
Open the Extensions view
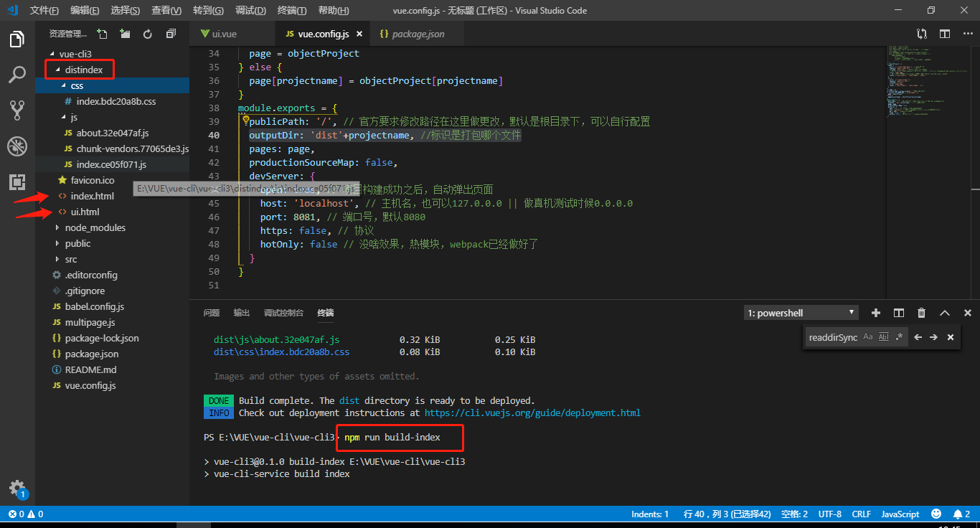[x=17, y=182]
